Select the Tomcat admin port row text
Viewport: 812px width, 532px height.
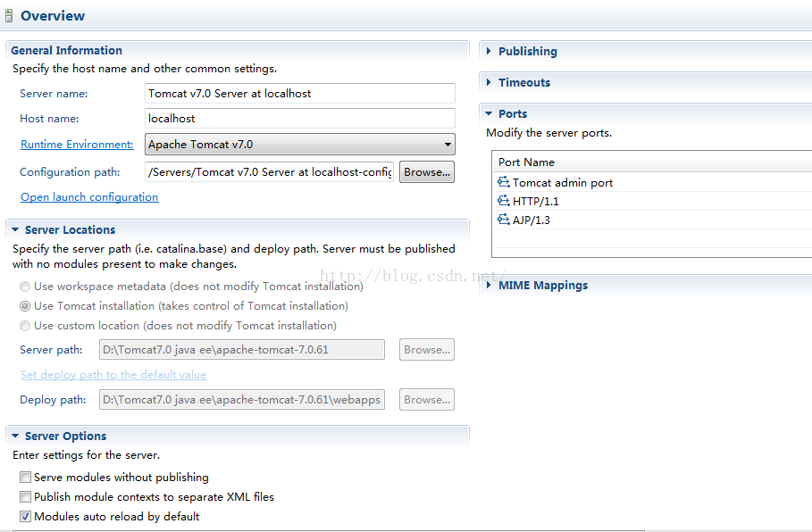pos(563,183)
